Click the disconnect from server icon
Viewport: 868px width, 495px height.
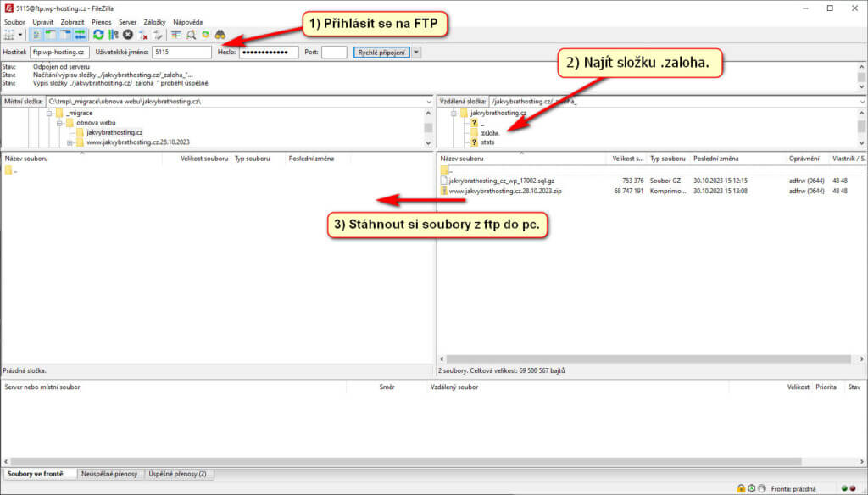(x=143, y=35)
